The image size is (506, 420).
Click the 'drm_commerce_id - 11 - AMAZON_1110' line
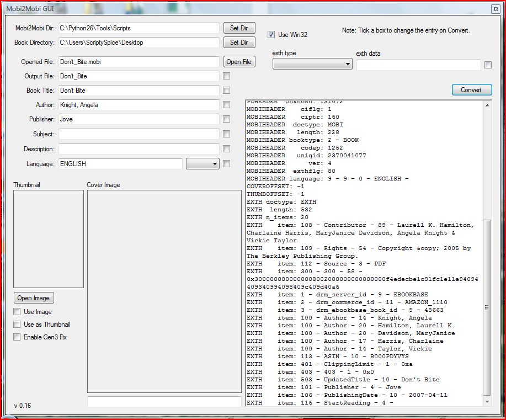click(347, 302)
